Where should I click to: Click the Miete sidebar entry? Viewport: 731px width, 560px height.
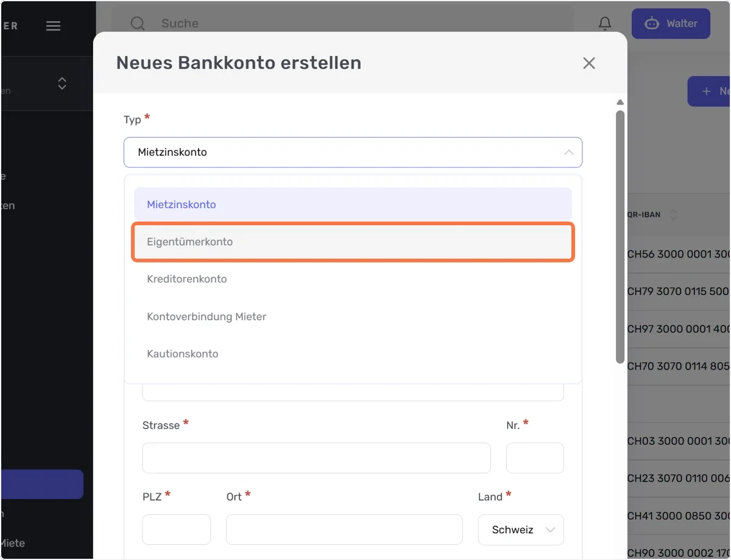click(x=13, y=543)
